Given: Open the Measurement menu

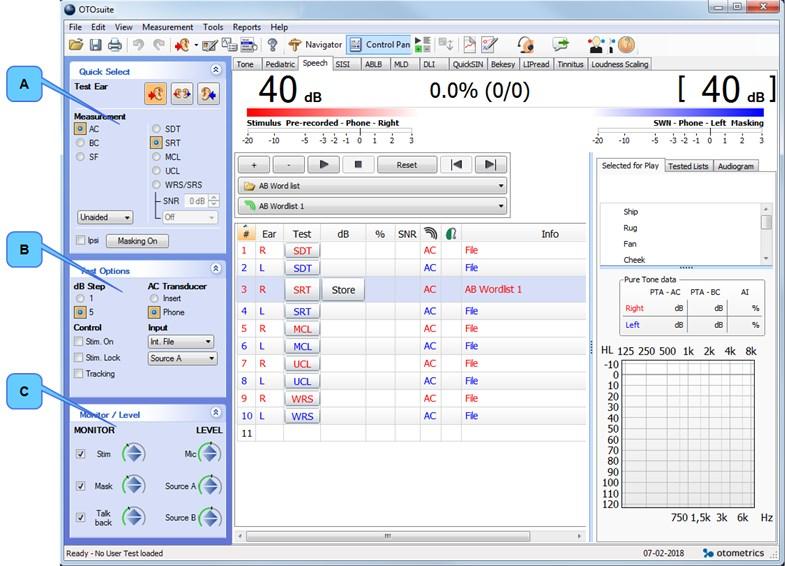Looking at the screenshot, I should (x=168, y=27).
